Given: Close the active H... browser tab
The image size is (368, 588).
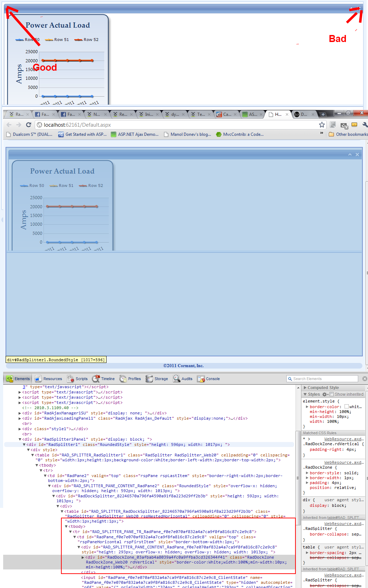Looking at the screenshot, I should (x=287, y=114).
